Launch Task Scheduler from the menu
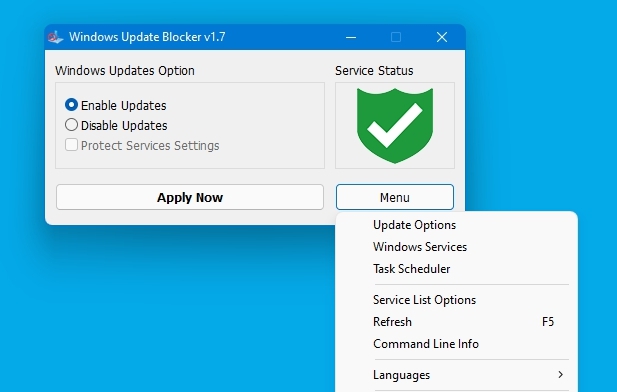Image resolution: width=617 pixels, height=392 pixels. click(456, 269)
